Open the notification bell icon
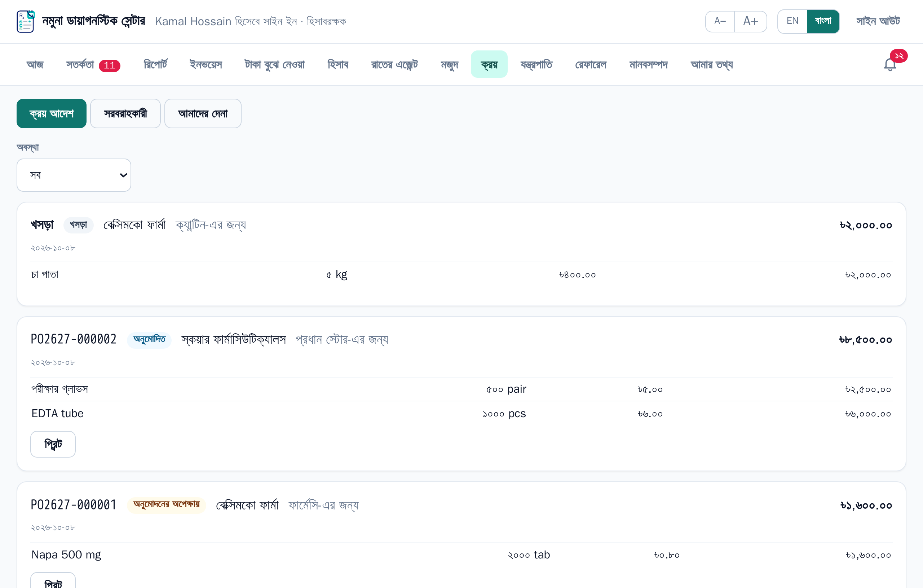This screenshot has height=588, width=923. coord(890,64)
